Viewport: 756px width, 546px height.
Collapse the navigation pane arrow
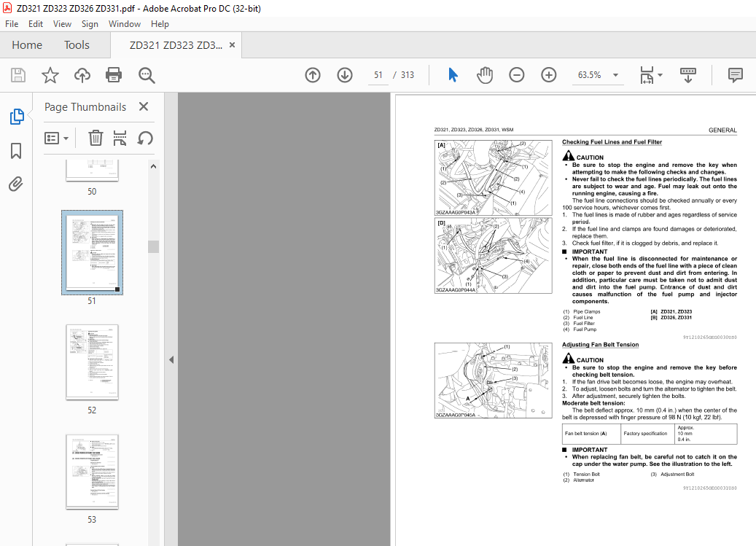coord(171,360)
